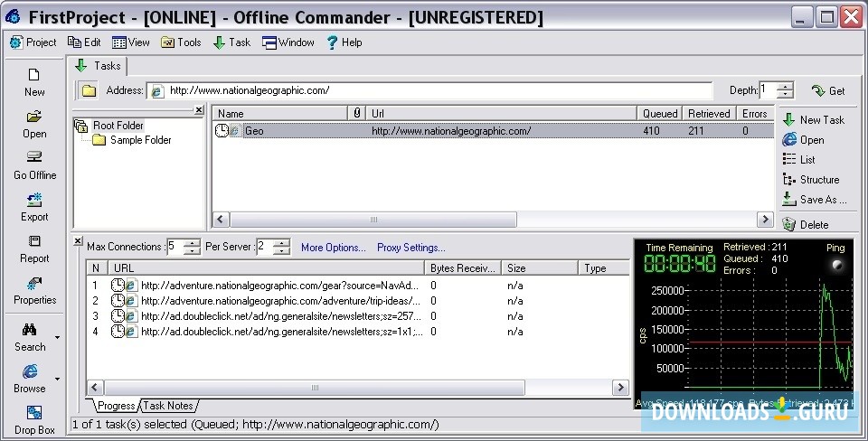Sort tasks by Retrieved column header
The width and height of the screenshot is (868, 441).
pos(709,113)
